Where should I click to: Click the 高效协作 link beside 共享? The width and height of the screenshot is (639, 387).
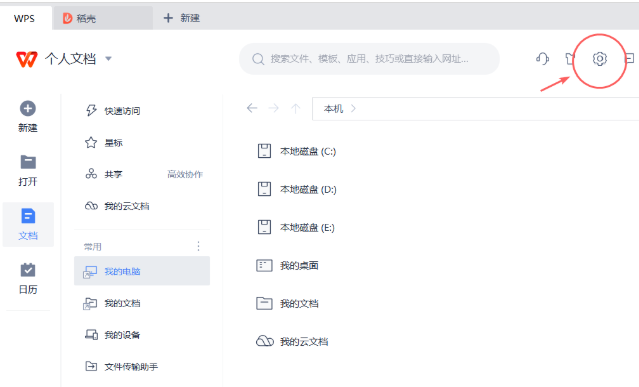click(185, 174)
